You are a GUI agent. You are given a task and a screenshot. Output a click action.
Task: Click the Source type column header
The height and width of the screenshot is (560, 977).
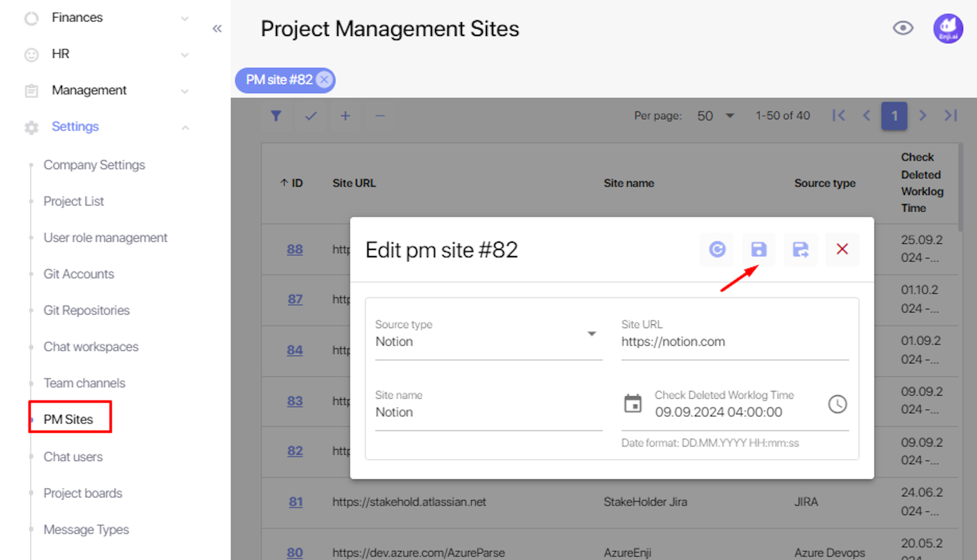coord(825,183)
